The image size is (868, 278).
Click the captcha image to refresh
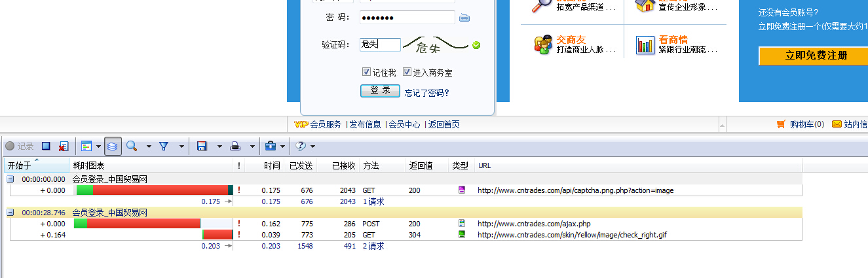(x=436, y=44)
